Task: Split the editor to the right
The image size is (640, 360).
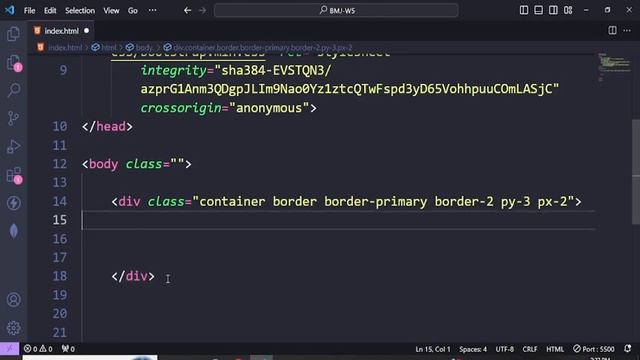Action: 612,31
